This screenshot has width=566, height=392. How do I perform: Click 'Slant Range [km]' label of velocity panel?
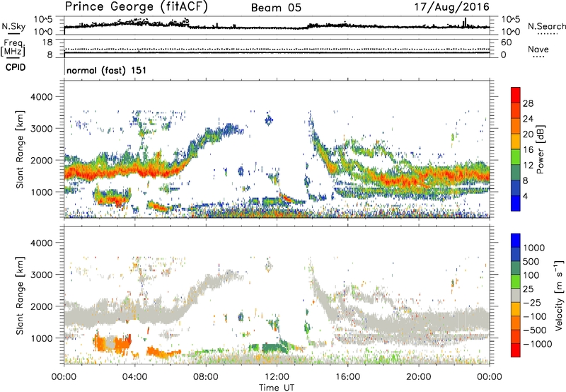(x=20, y=295)
